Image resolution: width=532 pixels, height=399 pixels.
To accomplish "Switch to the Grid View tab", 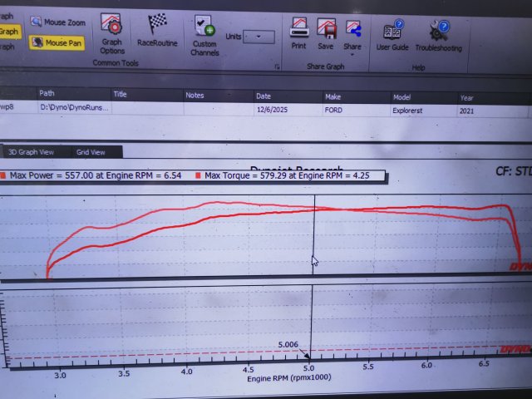I will click(x=91, y=152).
